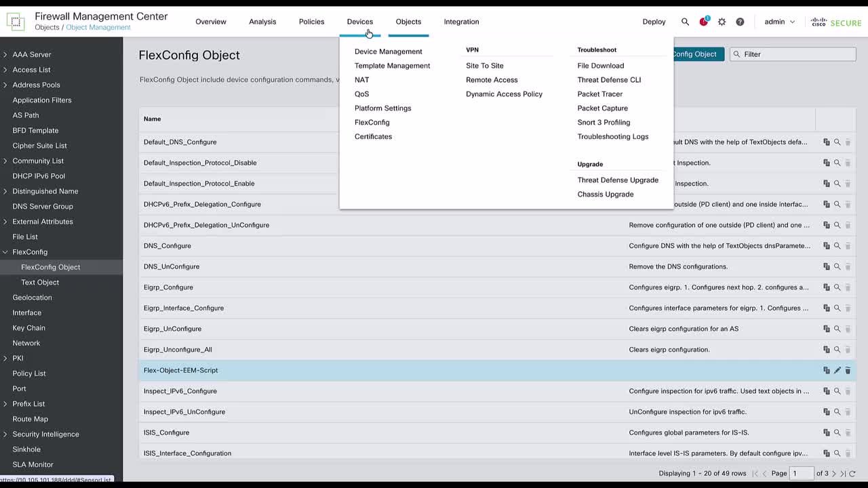Select Device Management from Devices menu

[x=388, y=52]
